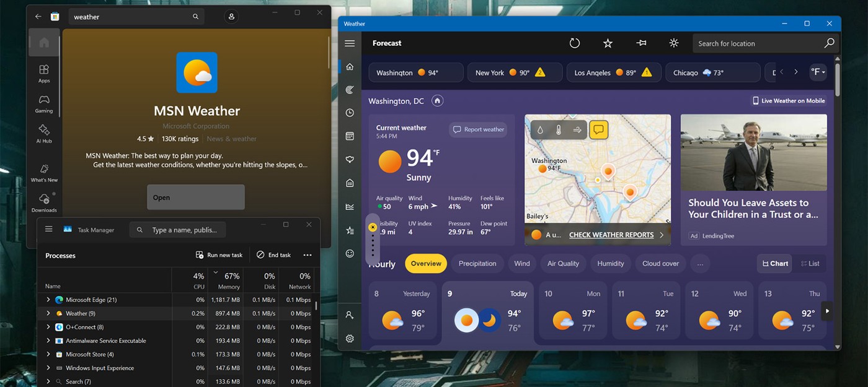868x387 pixels.
Task: Sort processes by the Memory column
Action: 225,280
